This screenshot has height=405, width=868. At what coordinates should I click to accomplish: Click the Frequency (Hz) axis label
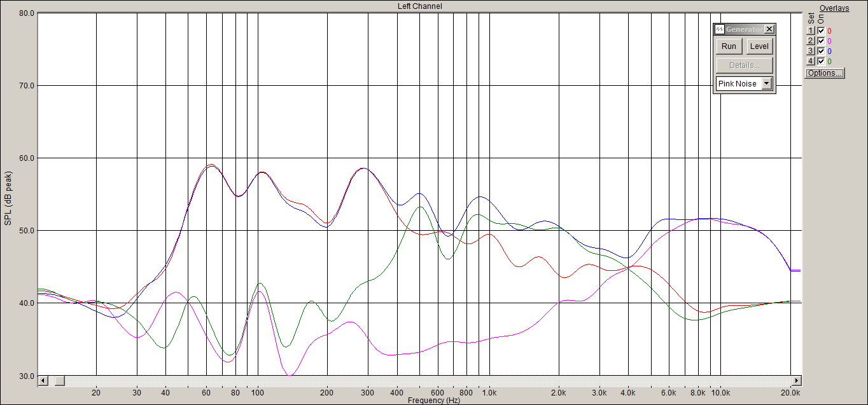tap(434, 401)
